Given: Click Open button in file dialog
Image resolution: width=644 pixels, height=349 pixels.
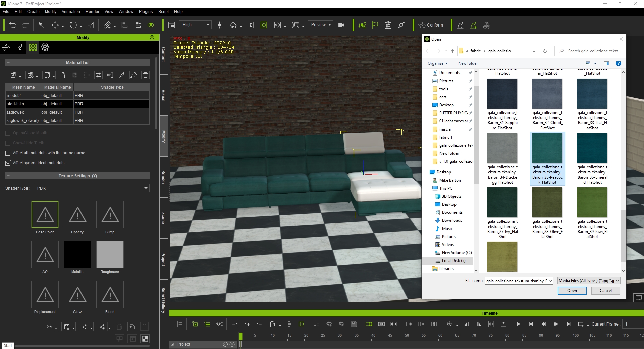Looking at the screenshot, I should (x=572, y=291).
